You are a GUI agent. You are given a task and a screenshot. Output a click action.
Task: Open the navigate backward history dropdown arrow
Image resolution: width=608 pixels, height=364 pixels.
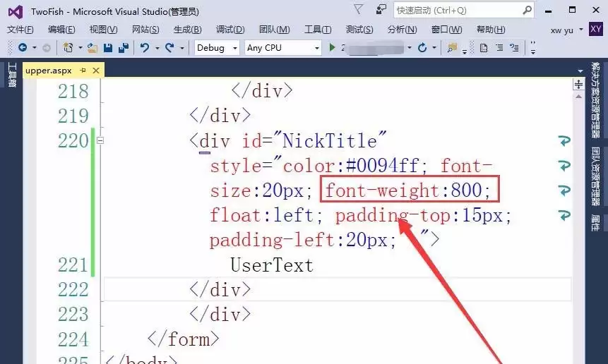35,48
